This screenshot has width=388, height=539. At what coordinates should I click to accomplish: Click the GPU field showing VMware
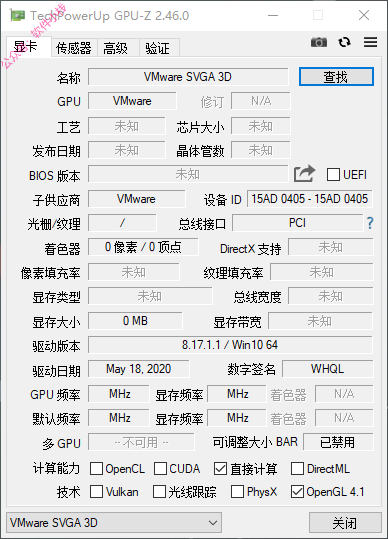(132, 101)
